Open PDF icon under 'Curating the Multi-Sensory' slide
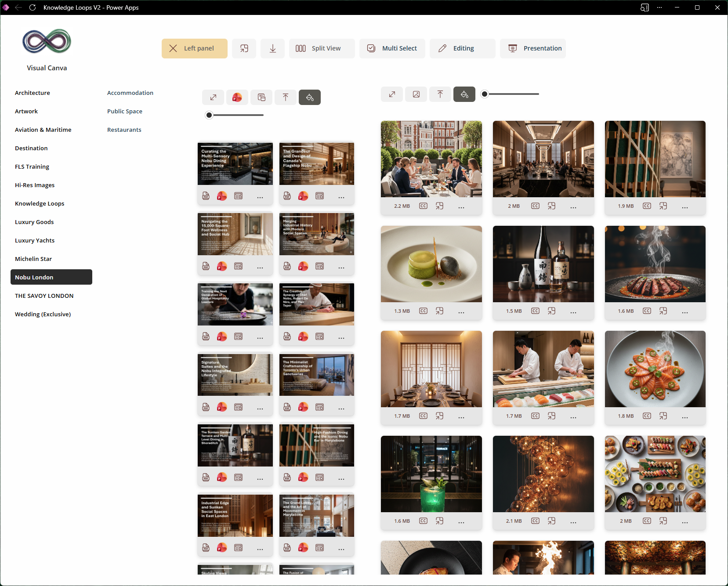728x586 pixels. click(206, 196)
